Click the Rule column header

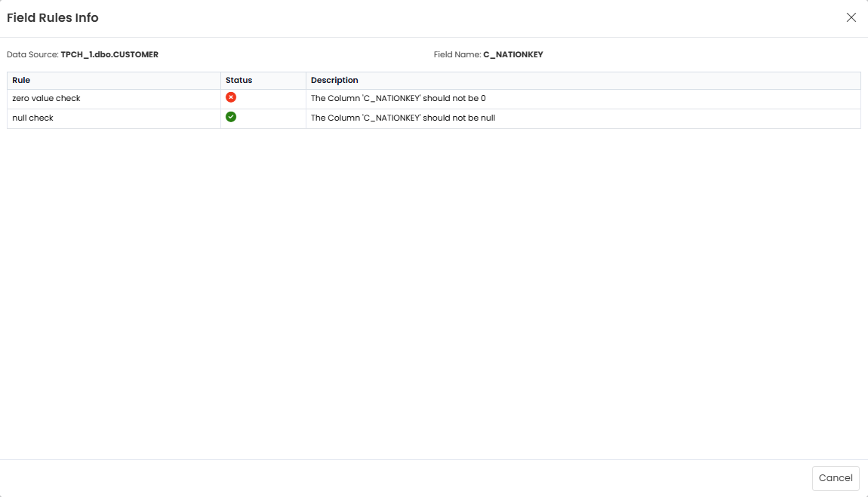tap(114, 81)
